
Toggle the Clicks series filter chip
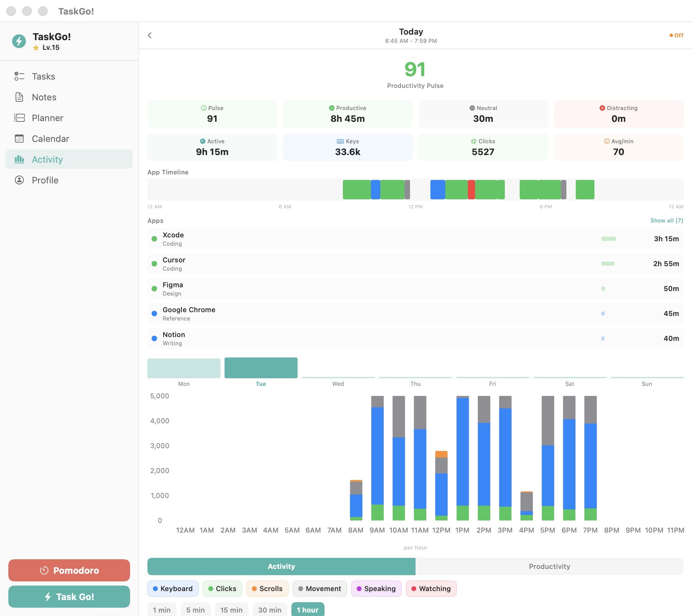point(222,589)
